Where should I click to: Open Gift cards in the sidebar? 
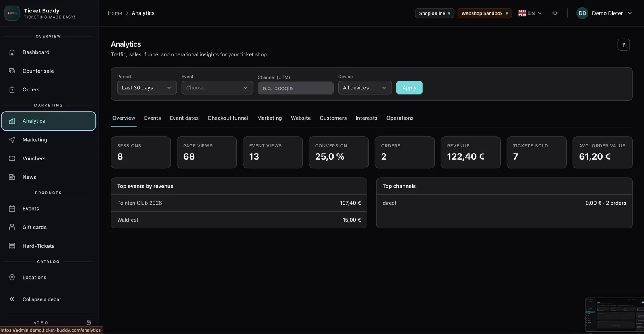click(48, 227)
